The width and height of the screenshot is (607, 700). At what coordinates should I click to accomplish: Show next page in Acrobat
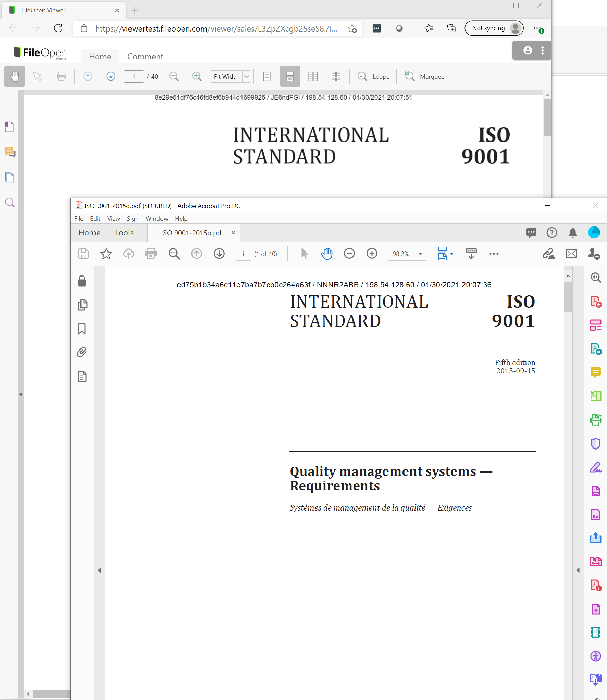point(219,254)
